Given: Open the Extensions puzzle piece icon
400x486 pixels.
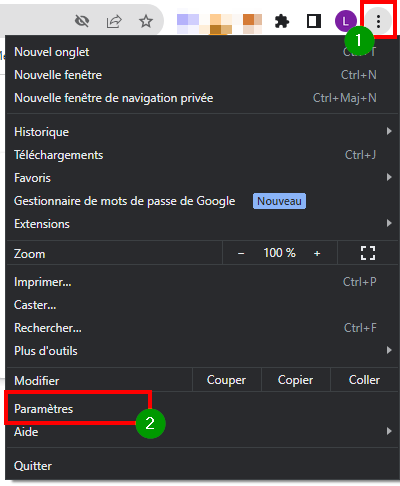Looking at the screenshot, I should 282,22.
